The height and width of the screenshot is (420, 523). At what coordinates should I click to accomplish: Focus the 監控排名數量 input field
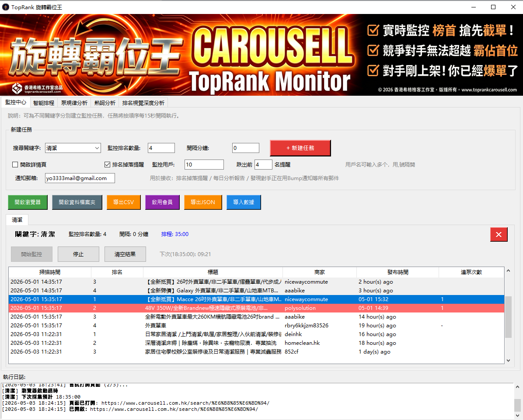(x=161, y=148)
